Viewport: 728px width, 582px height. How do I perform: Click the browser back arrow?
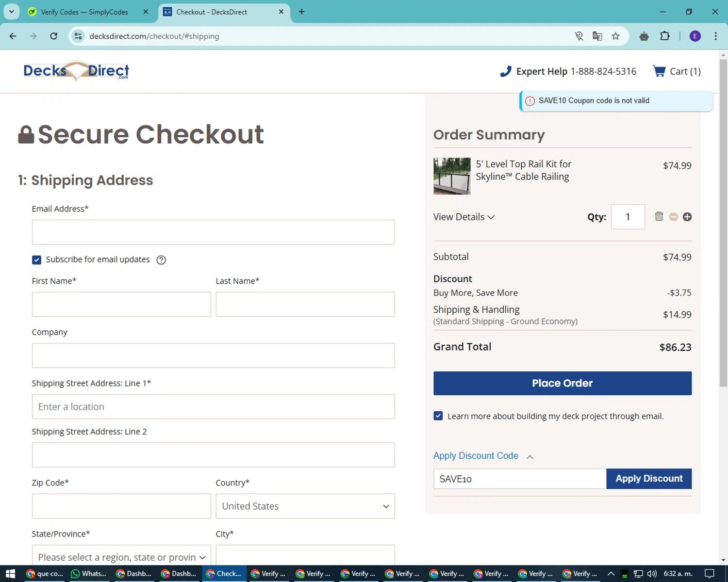(x=13, y=36)
